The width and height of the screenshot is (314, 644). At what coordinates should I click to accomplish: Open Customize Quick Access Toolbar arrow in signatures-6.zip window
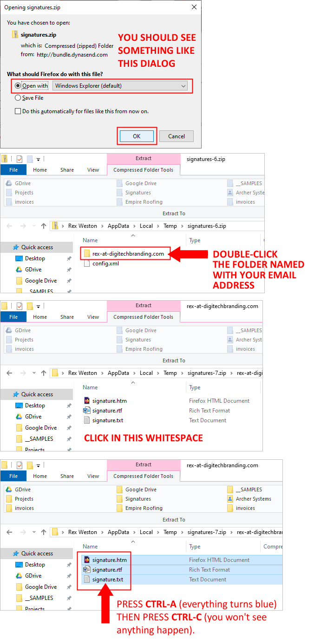[x=39, y=159]
